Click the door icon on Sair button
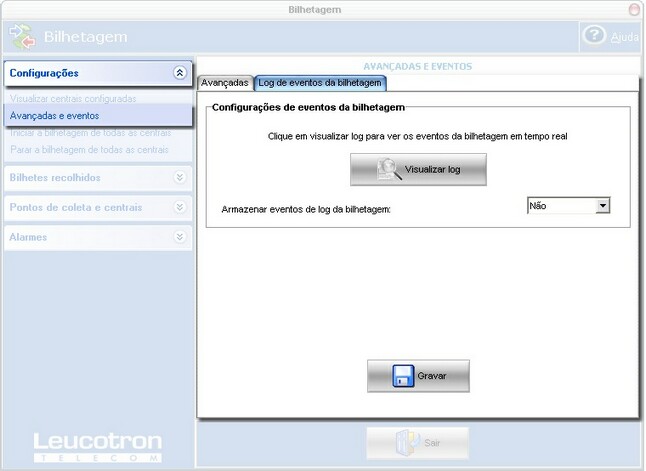This screenshot has width=646, height=471. [407, 443]
